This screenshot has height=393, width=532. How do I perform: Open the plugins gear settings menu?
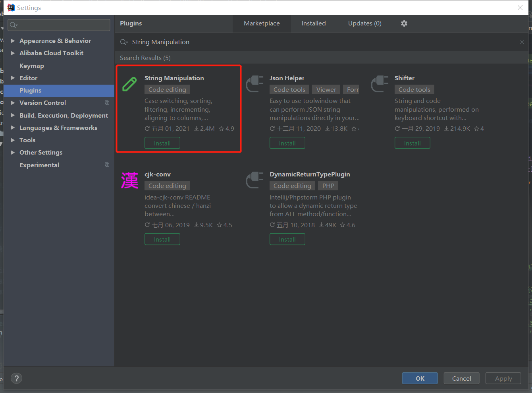coord(404,23)
